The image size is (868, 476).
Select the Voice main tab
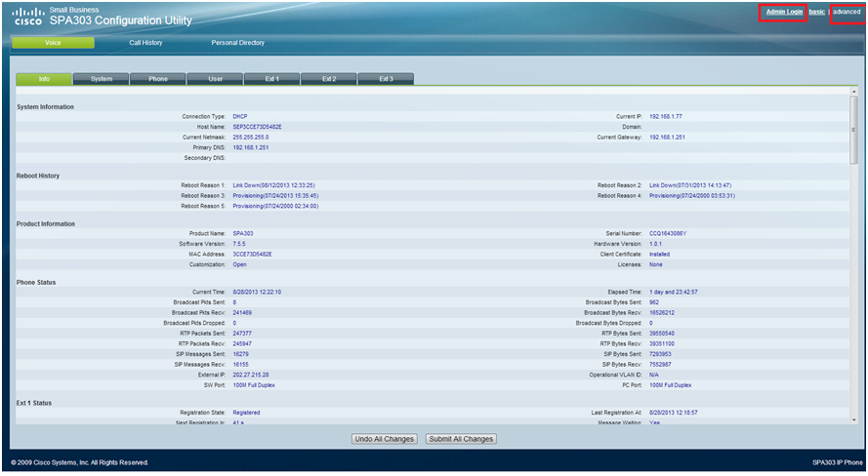[53, 43]
